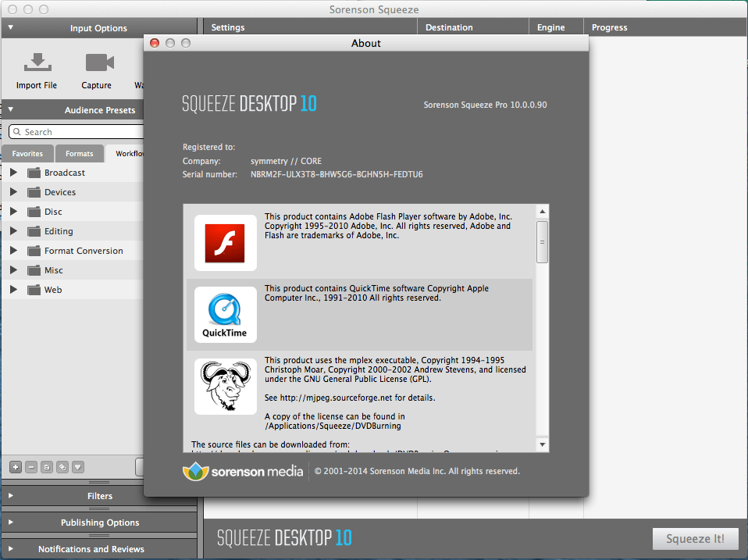Screen dimensions: 748x560
Task: Switch to the Workflow tab
Action: [x=125, y=154]
